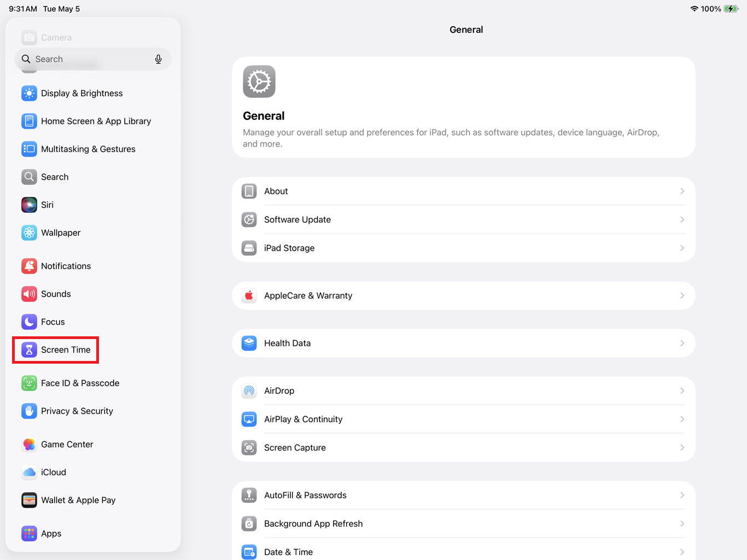This screenshot has width=747, height=560.
Task: Select Multitasking & Gestures in the sidebar
Action: tap(89, 149)
